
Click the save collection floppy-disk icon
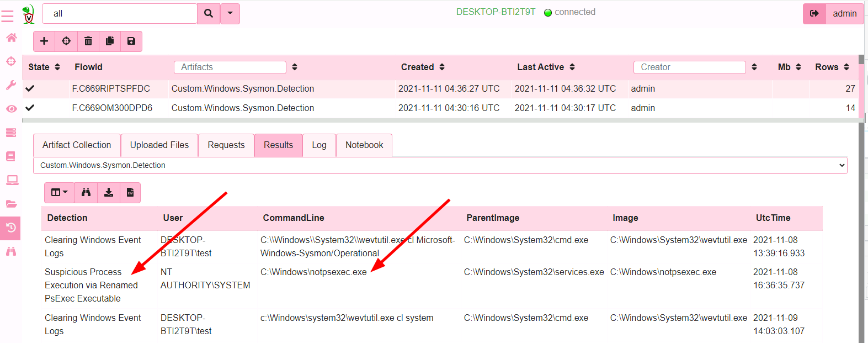[131, 41]
